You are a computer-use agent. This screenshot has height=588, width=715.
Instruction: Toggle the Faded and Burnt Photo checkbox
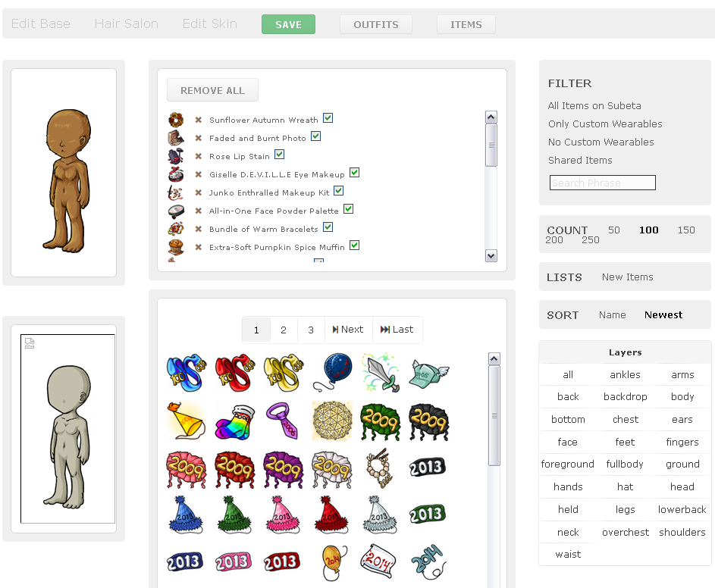pos(315,136)
